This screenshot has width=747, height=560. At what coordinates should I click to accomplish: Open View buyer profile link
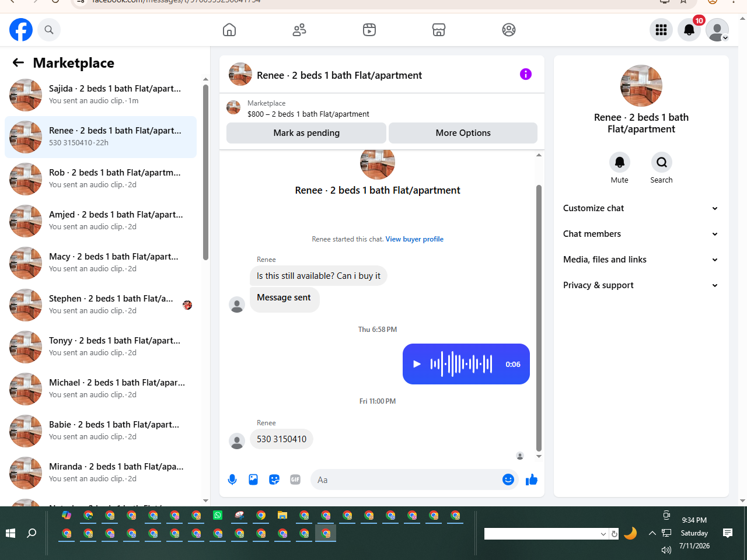click(x=414, y=239)
